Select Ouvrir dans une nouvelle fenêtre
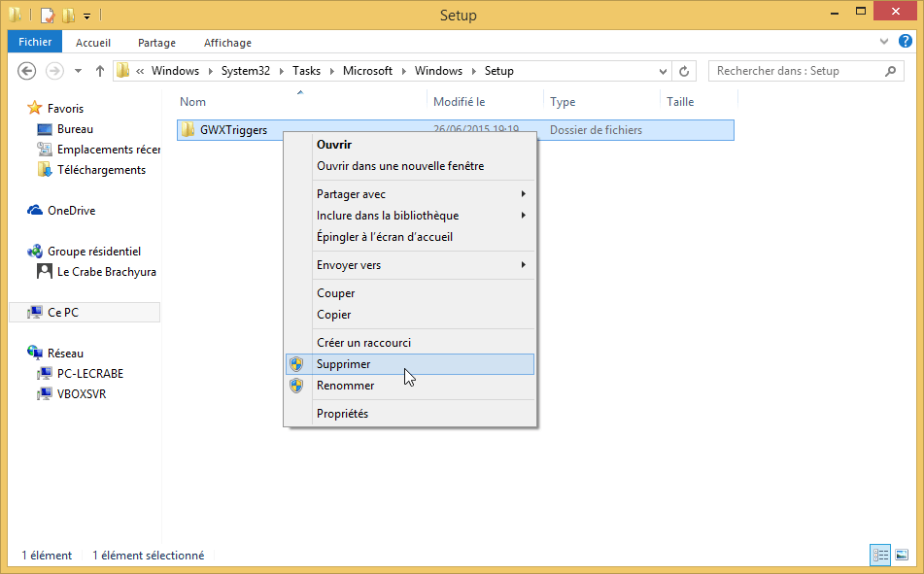 click(410, 166)
